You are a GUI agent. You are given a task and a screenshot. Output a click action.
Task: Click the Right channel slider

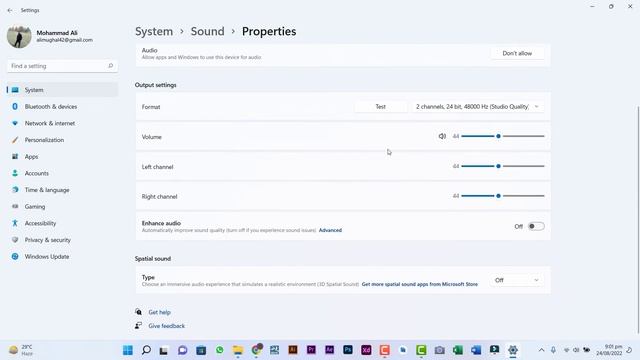pos(503,196)
